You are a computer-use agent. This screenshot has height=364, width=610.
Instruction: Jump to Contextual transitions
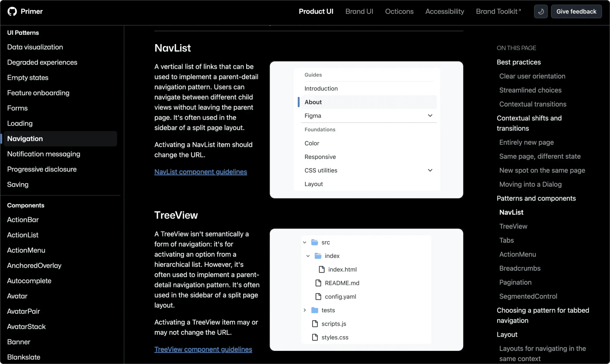(x=533, y=104)
